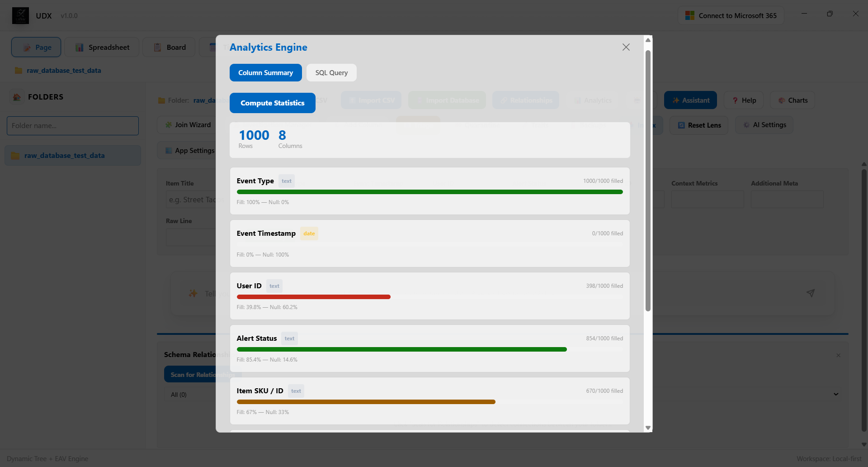Image resolution: width=868 pixels, height=467 pixels.
Task: Launch the Join Wizard
Action: (188, 124)
